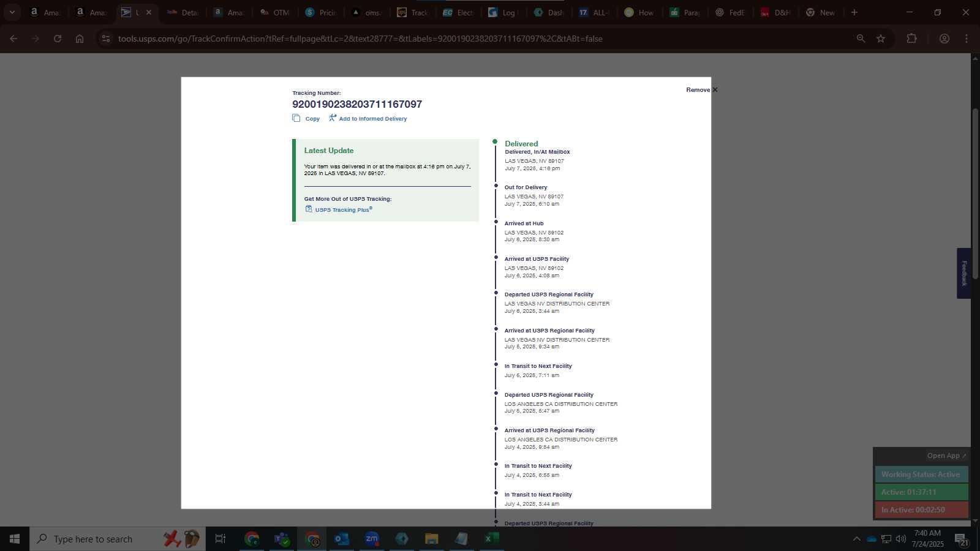This screenshot has width=980, height=551.
Task: Switch to the oms tab
Action: point(367,12)
